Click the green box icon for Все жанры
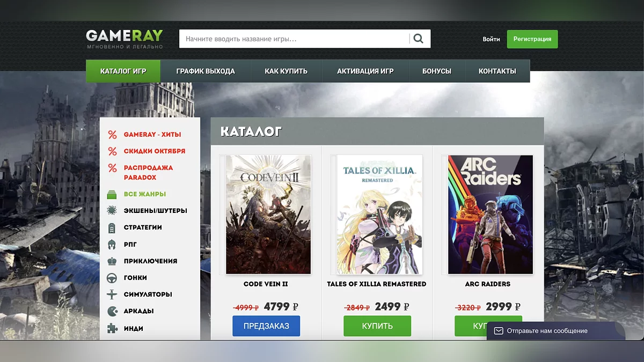644x362 pixels. click(112, 194)
